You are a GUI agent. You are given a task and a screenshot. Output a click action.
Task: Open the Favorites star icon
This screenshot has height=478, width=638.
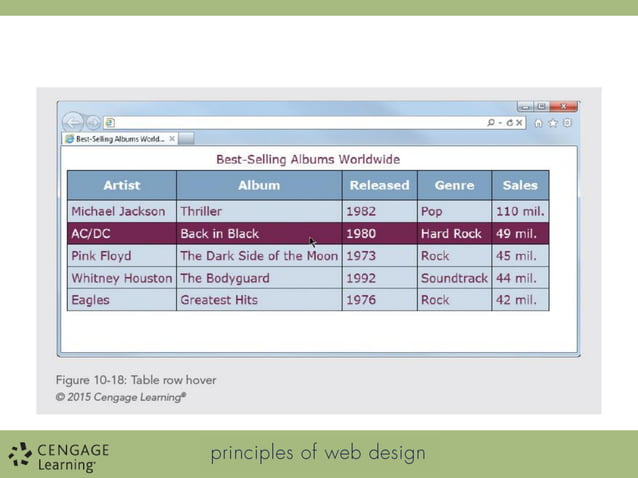coord(553,123)
